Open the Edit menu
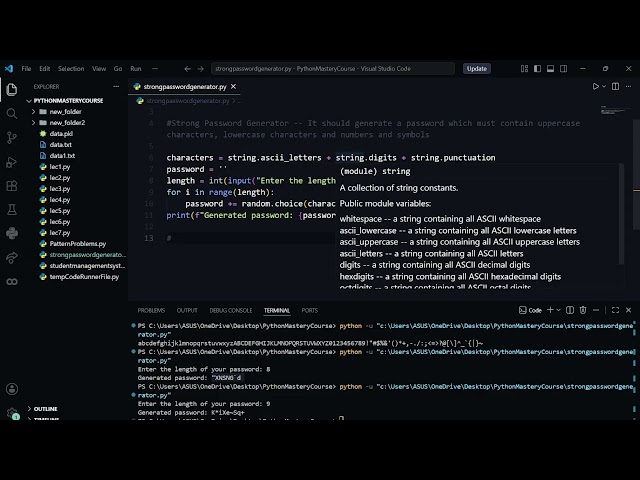640x480 pixels. click(44, 69)
